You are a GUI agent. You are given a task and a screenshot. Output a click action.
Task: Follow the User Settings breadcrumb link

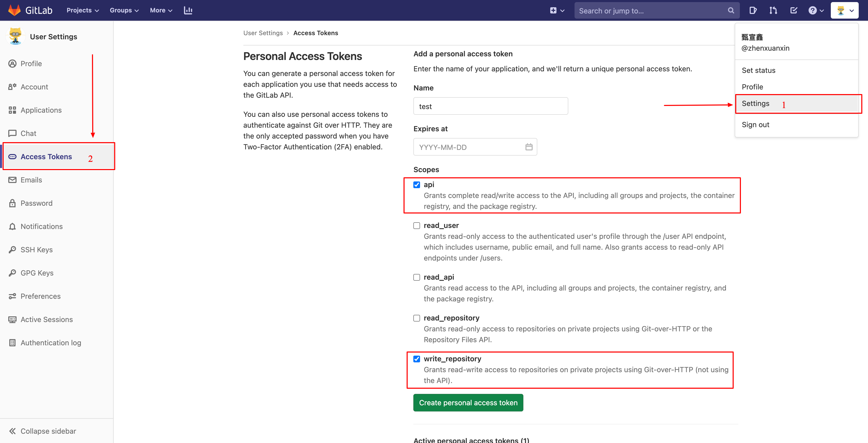pos(263,33)
